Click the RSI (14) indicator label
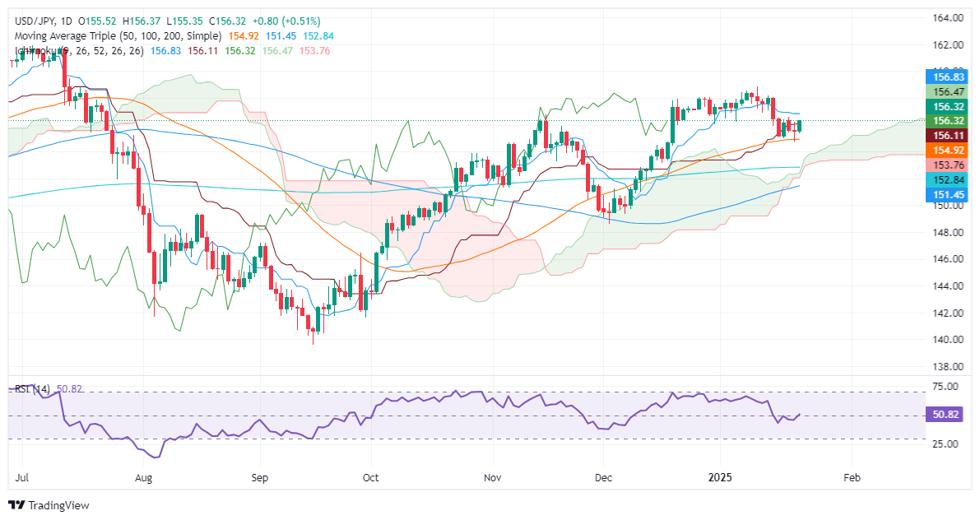Image resolution: width=980 pixels, height=520 pixels. pos(32,388)
